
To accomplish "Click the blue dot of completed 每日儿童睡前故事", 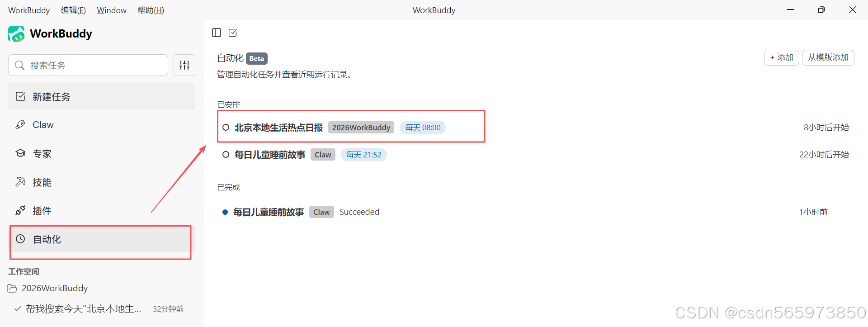I will tap(225, 212).
